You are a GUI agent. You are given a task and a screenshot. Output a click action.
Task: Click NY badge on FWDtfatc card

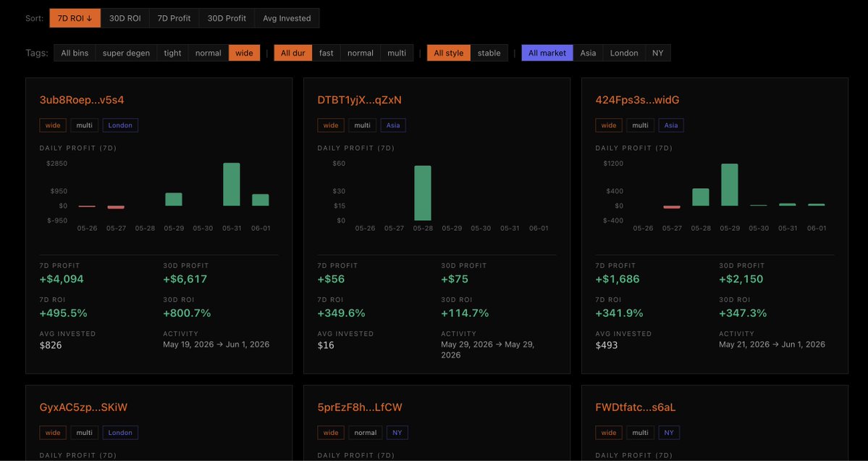click(x=669, y=433)
